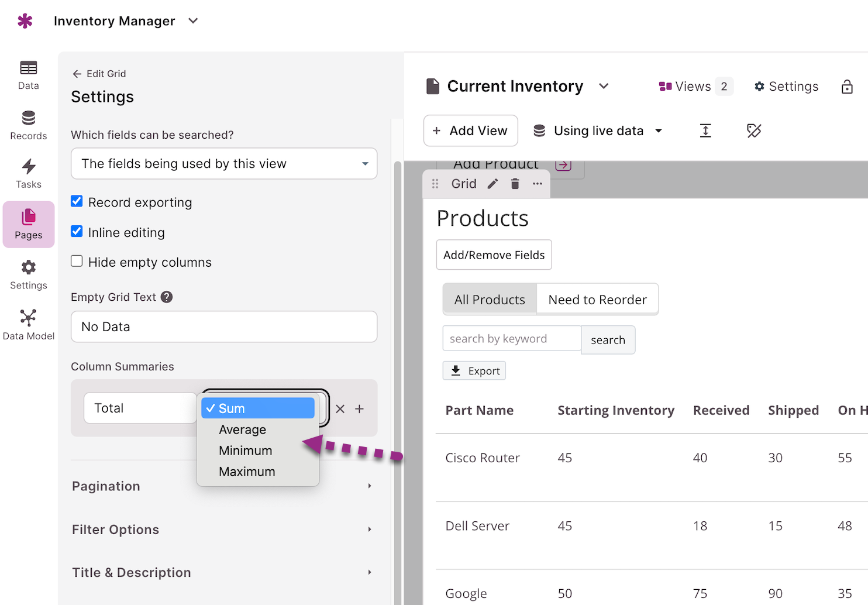Add another column summary with plus icon
Image resolution: width=868 pixels, height=605 pixels.
(x=359, y=409)
